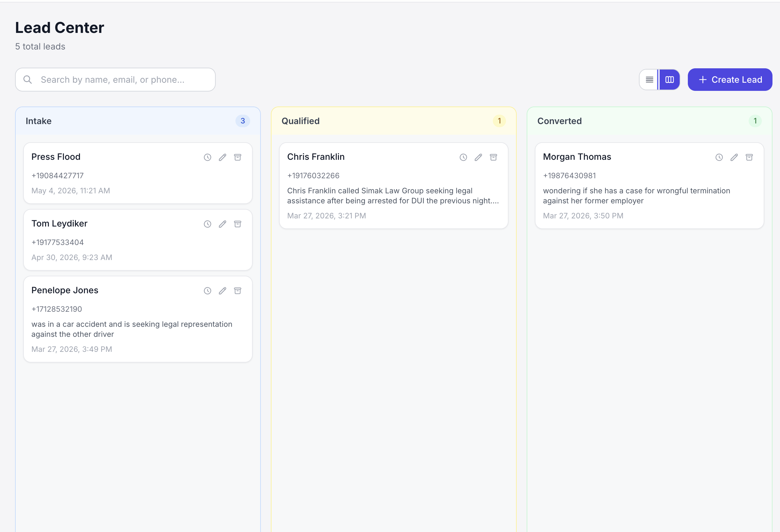Image resolution: width=780 pixels, height=532 pixels.
Task: Open Penelope Jones history clock icon
Action: (x=208, y=291)
